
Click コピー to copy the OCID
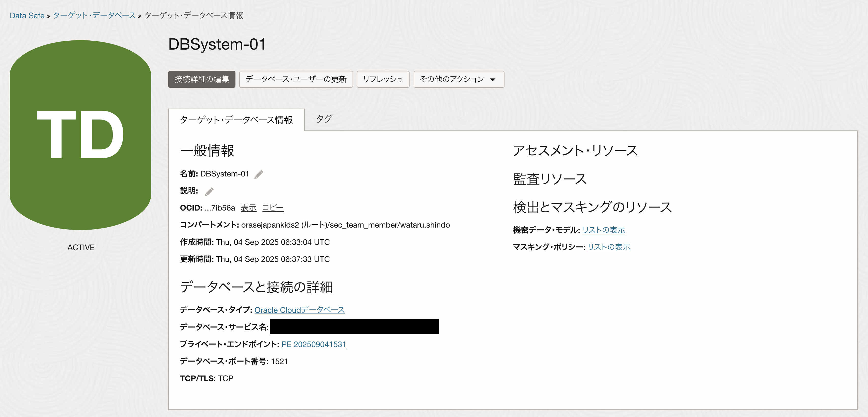click(273, 208)
